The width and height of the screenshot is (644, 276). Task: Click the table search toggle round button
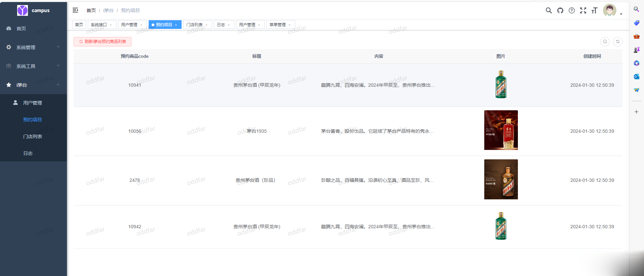tap(605, 42)
